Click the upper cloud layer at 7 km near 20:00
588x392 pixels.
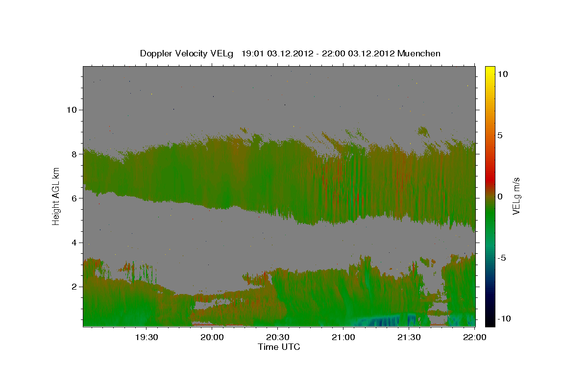coord(213,176)
